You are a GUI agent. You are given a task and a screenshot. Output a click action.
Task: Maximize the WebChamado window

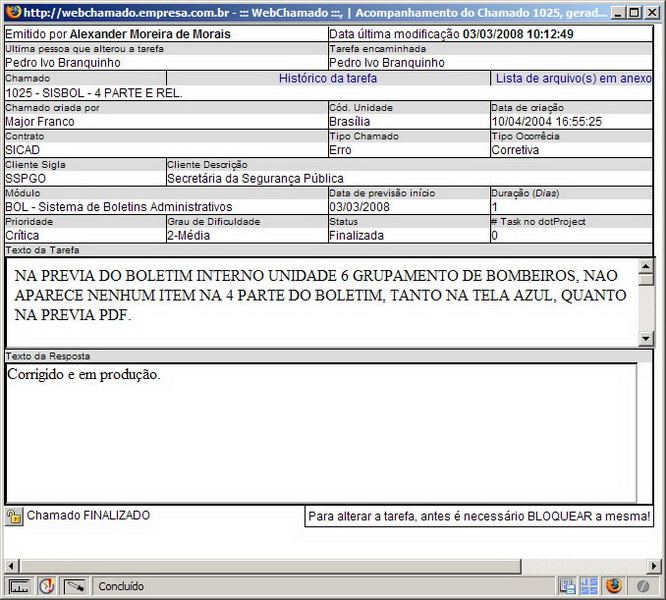[633, 13]
